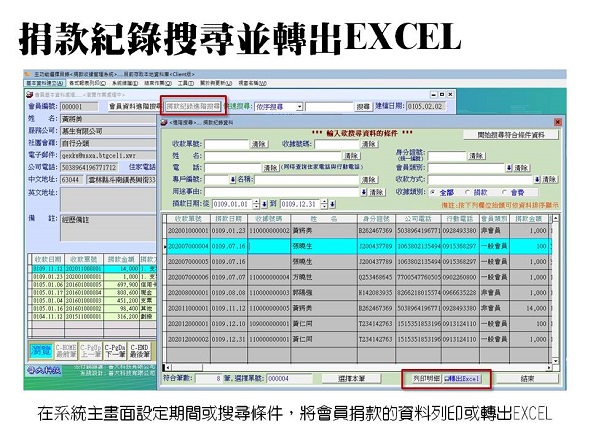Click the 服務公司 field 基生有限公司

[108, 131]
